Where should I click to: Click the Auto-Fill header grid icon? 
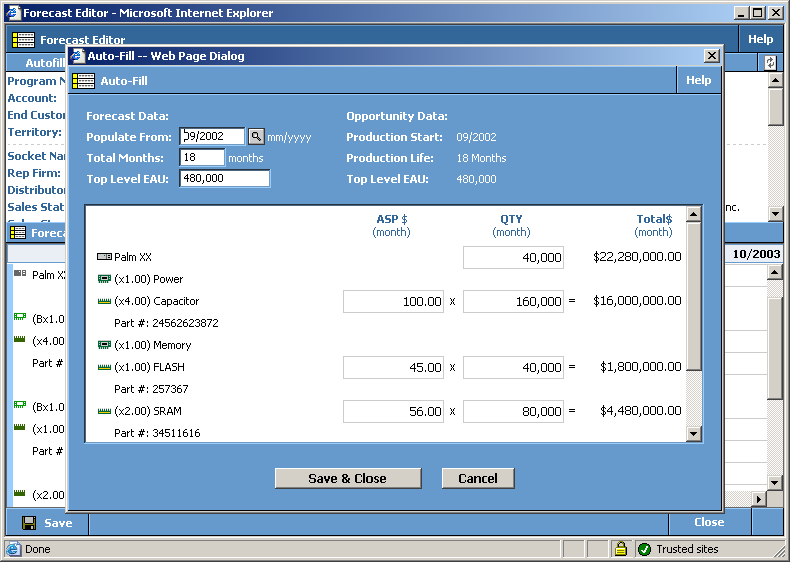pos(83,81)
